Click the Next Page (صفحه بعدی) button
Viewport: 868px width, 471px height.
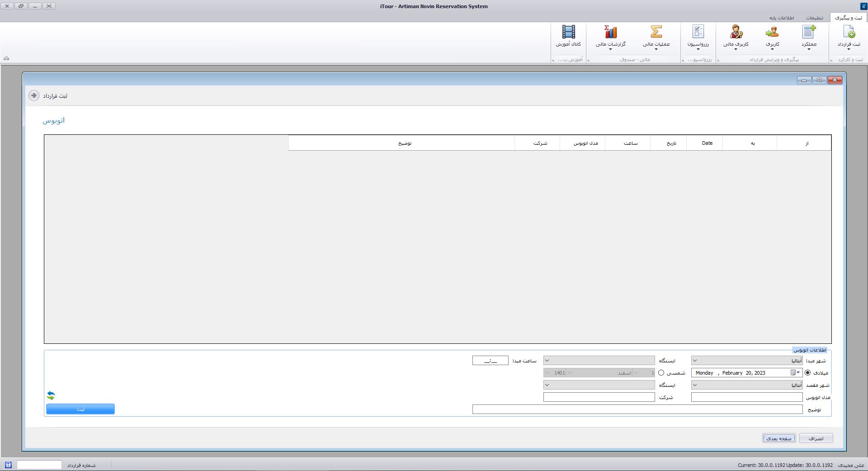[779, 438]
